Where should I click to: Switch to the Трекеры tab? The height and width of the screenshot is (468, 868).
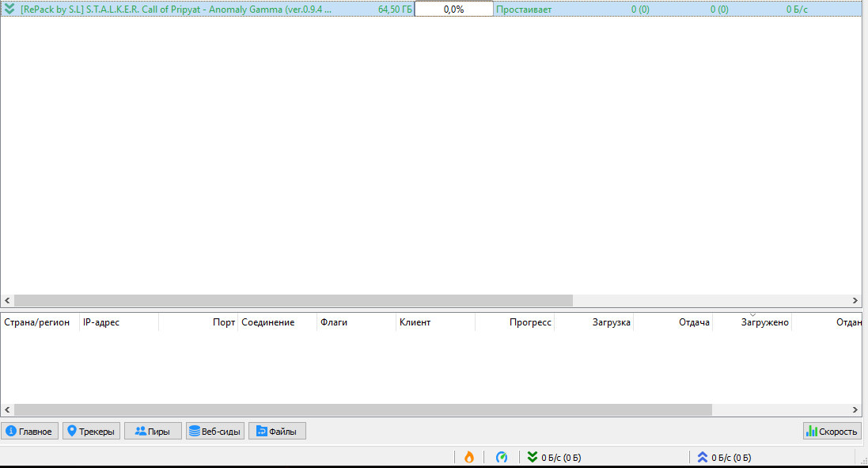click(x=91, y=432)
